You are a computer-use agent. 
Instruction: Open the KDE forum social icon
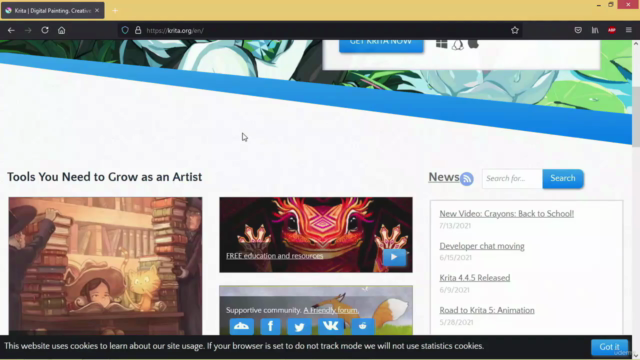(242, 326)
